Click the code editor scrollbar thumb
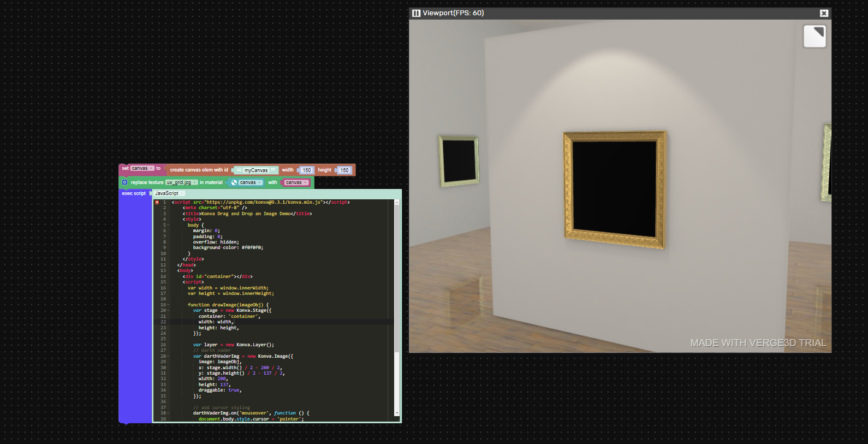 tap(397, 279)
